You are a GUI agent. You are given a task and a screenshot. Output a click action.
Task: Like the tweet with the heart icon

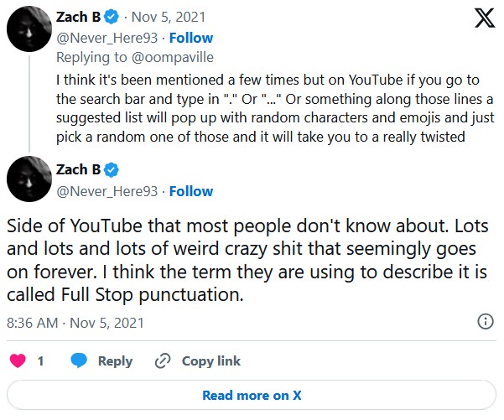click(x=16, y=361)
